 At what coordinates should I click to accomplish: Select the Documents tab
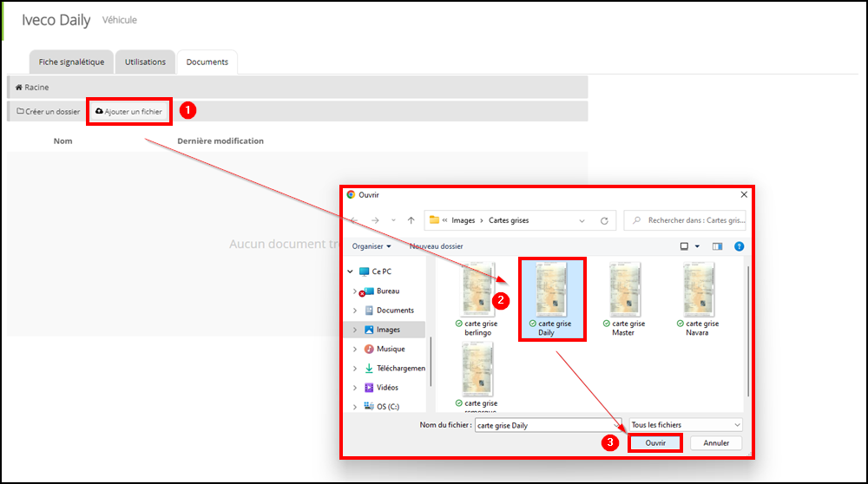(207, 62)
